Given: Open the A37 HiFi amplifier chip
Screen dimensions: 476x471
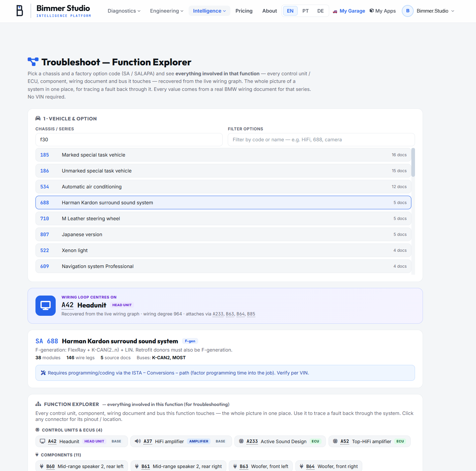Looking at the screenshot, I should click(181, 441).
